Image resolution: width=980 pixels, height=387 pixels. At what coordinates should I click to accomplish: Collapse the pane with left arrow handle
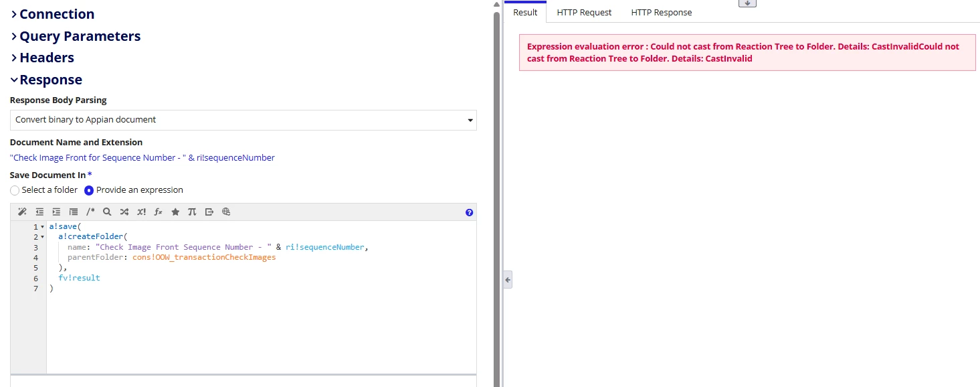coord(508,280)
